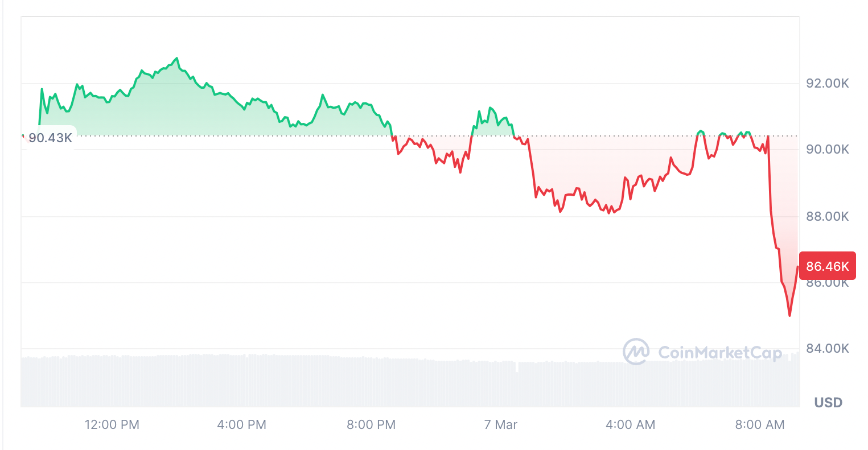Image resolution: width=868 pixels, height=450 pixels.
Task: Click the 88.00K price axis label
Action: (828, 216)
